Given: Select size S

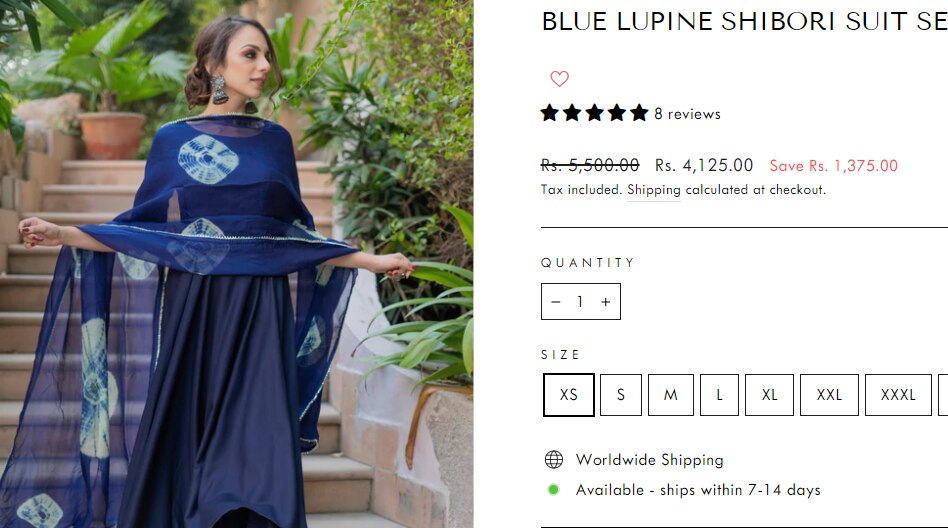Looking at the screenshot, I should click(x=621, y=395).
